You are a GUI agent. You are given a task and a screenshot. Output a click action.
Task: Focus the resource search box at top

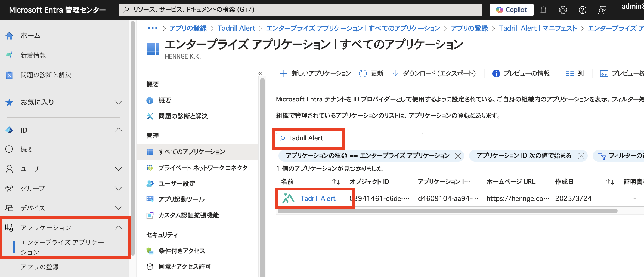click(301, 10)
